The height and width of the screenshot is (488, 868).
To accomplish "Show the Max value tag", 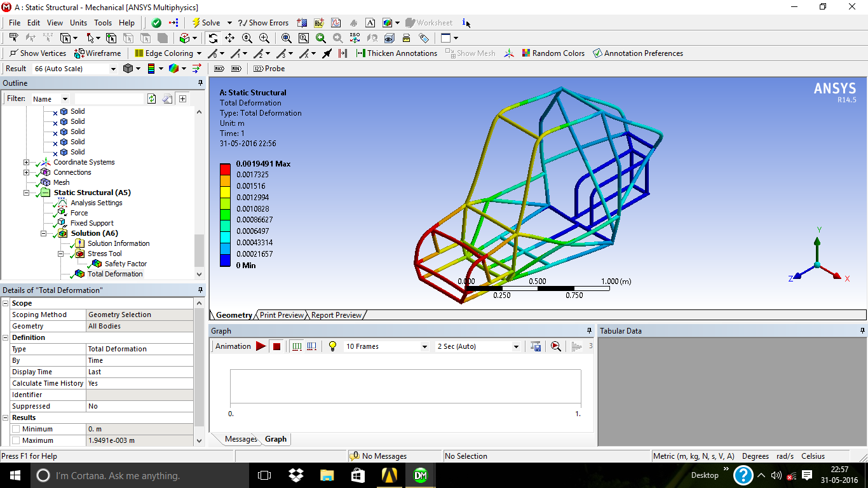I will click(219, 69).
